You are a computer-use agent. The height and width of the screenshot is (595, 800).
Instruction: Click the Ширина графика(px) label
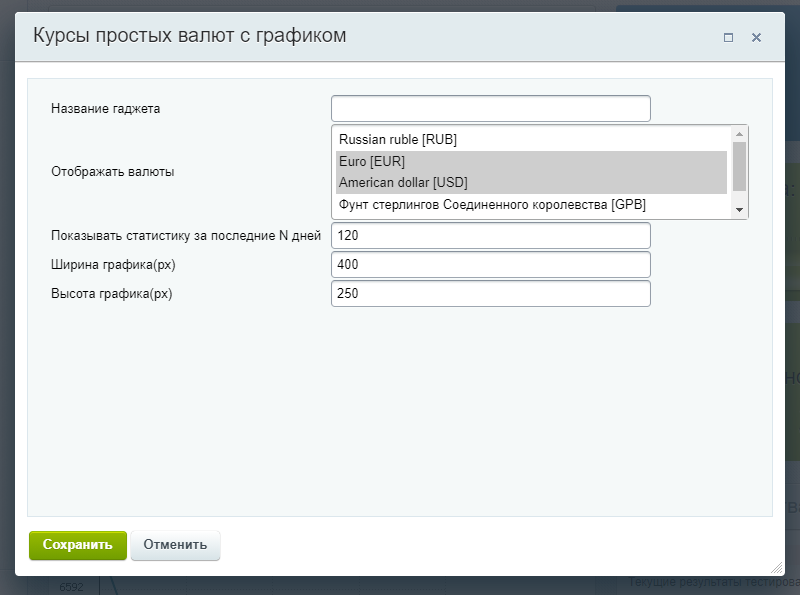click(113, 264)
